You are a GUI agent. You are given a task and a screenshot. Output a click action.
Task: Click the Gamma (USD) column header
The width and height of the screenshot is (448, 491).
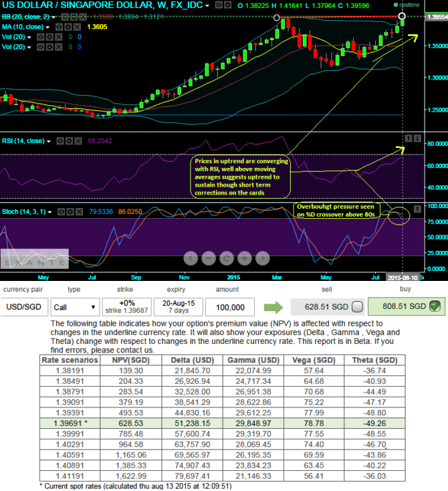tap(253, 360)
